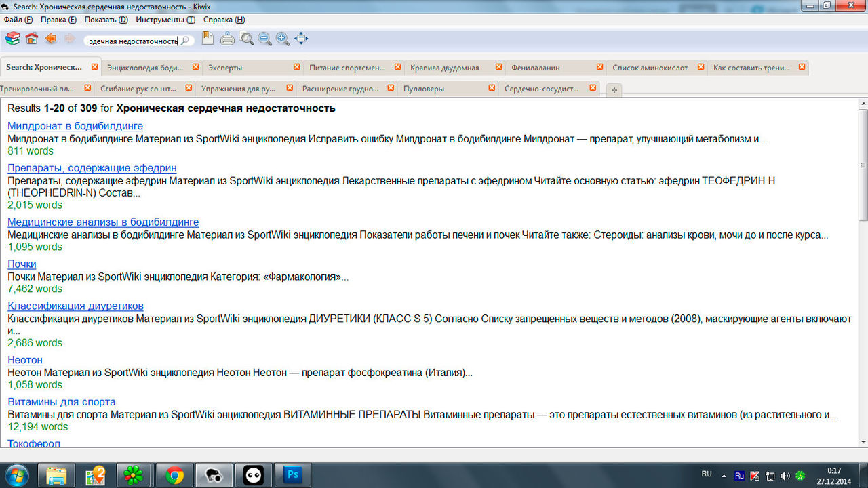
Task: Zoom in with the plus magnifier
Action: click(283, 39)
